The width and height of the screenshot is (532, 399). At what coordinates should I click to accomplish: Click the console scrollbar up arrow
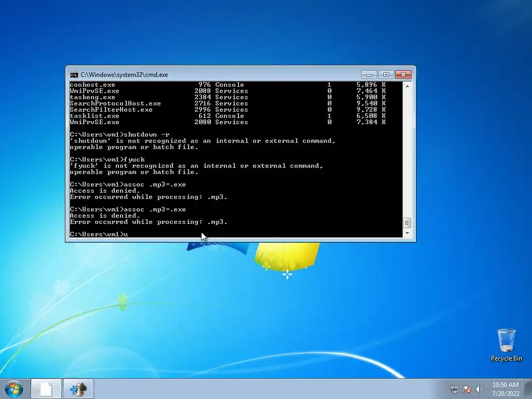(407, 86)
